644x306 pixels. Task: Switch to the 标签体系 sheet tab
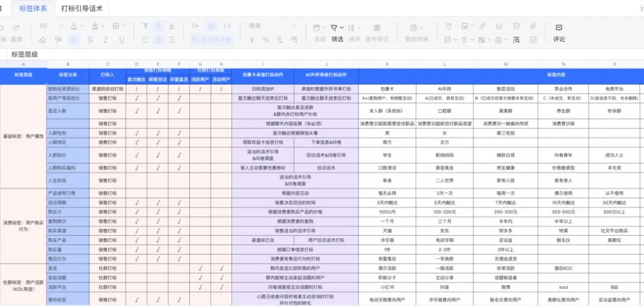point(33,8)
